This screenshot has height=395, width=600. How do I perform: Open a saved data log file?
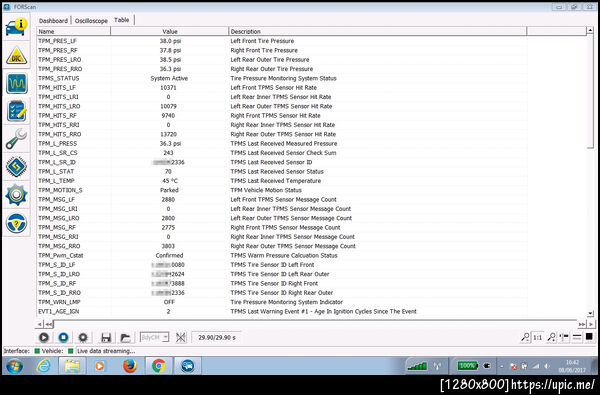125,337
